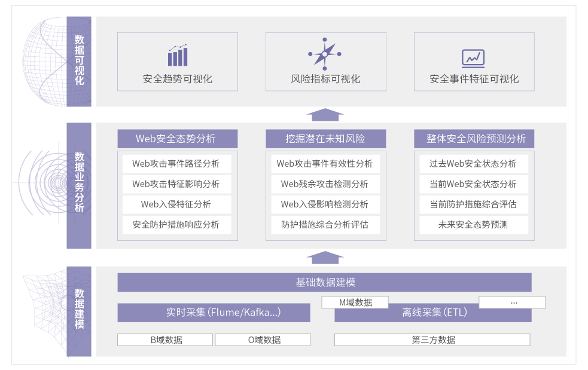Open the ... overflow box near 离线采集
This screenshot has width=588, height=370.
[513, 302]
